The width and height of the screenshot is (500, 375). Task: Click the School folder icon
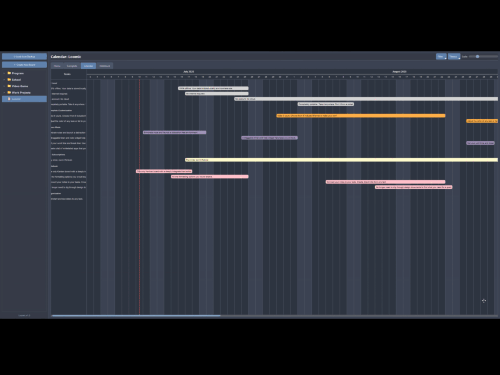[9, 80]
